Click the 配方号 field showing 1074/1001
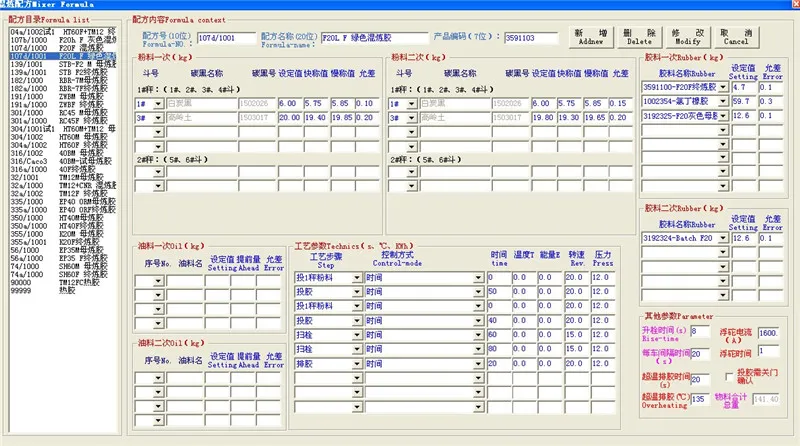 (x=227, y=38)
